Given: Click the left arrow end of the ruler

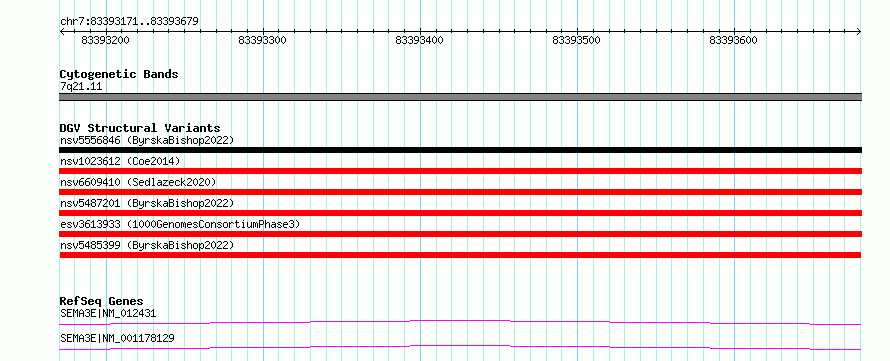Looking at the screenshot, I should pyautogui.click(x=62, y=32).
